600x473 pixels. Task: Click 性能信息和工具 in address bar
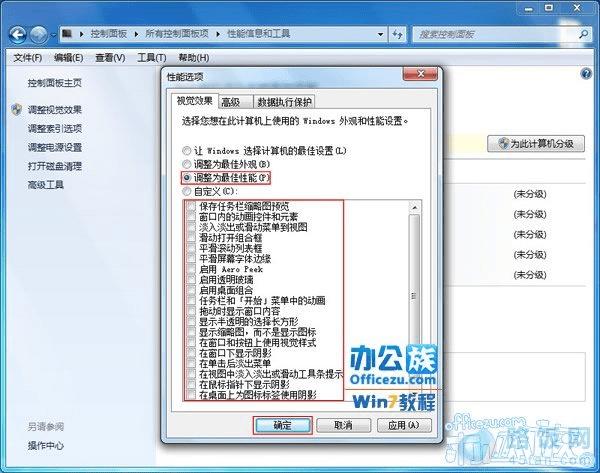(259, 34)
